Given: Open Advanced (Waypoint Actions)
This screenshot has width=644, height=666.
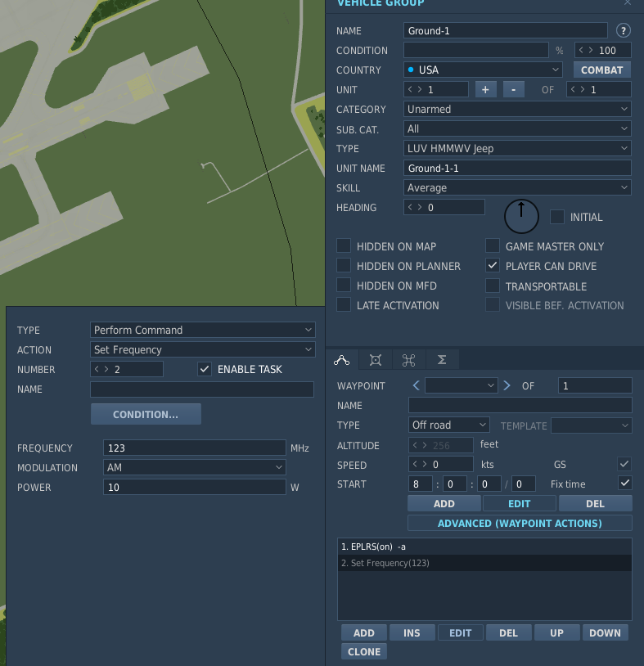Looking at the screenshot, I should pos(520,523).
